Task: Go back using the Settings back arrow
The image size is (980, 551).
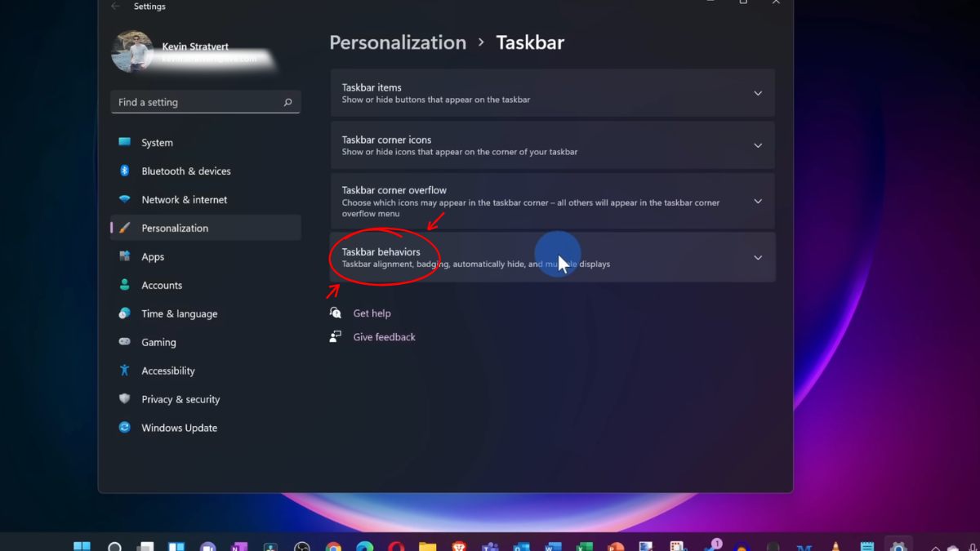Action: (115, 6)
